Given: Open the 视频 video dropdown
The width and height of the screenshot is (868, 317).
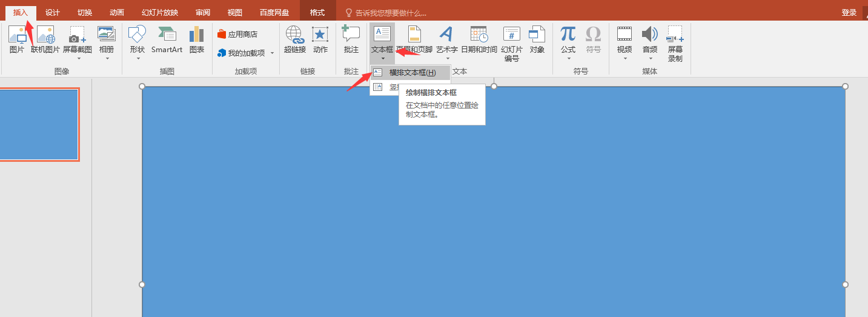Looking at the screenshot, I should coord(624,43).
